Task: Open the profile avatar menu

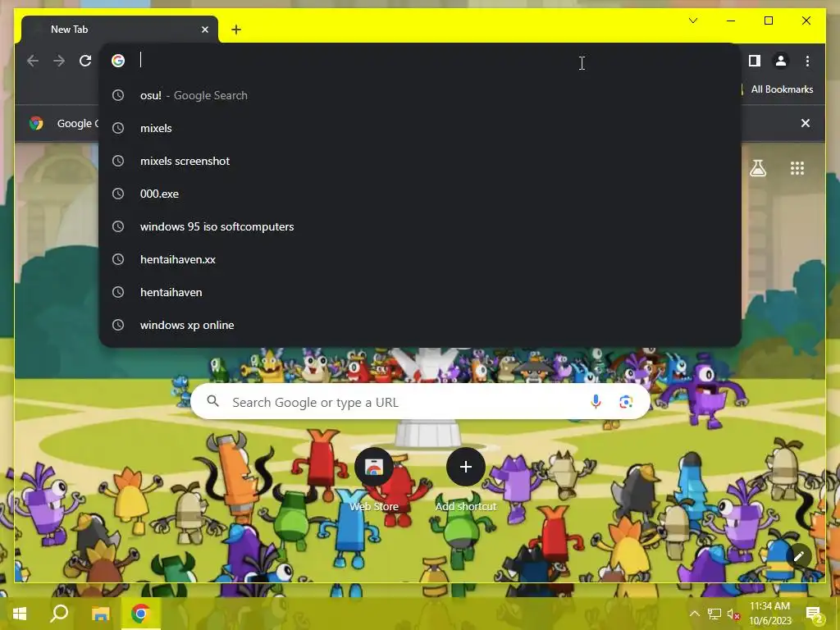Action: tap(781, 61)
